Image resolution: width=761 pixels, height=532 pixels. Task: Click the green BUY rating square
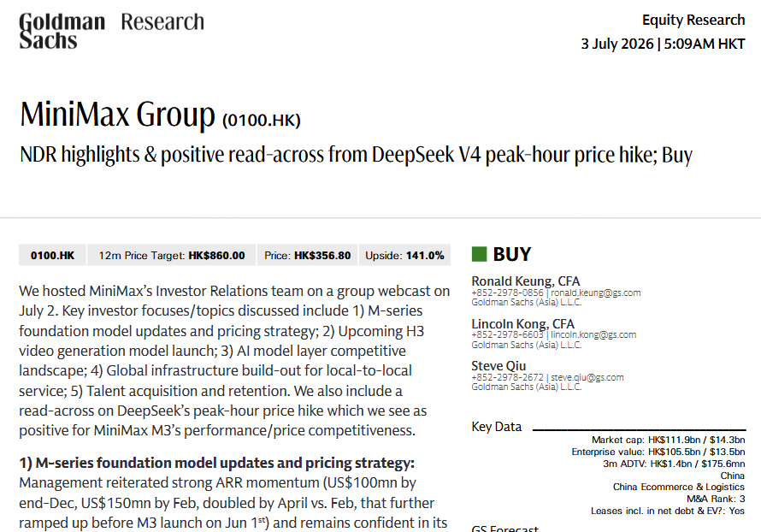tap(479, 254)
